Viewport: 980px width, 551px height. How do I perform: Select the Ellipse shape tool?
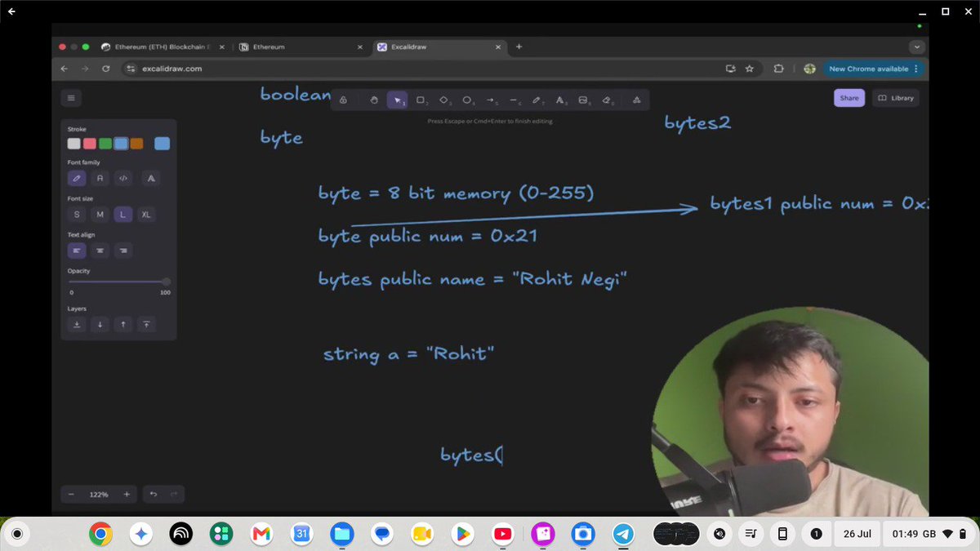coord(468,100)
